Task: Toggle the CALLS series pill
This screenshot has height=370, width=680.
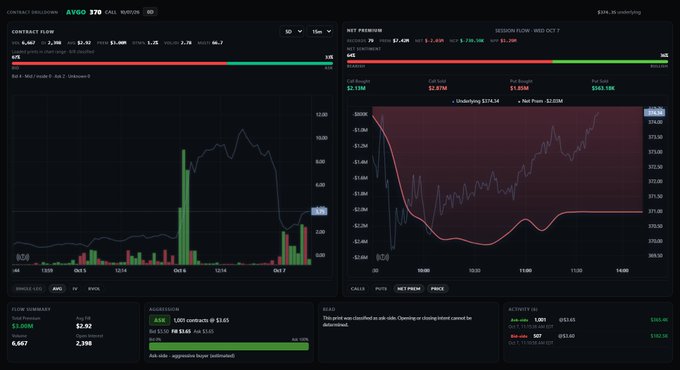Action: (358, 288)
